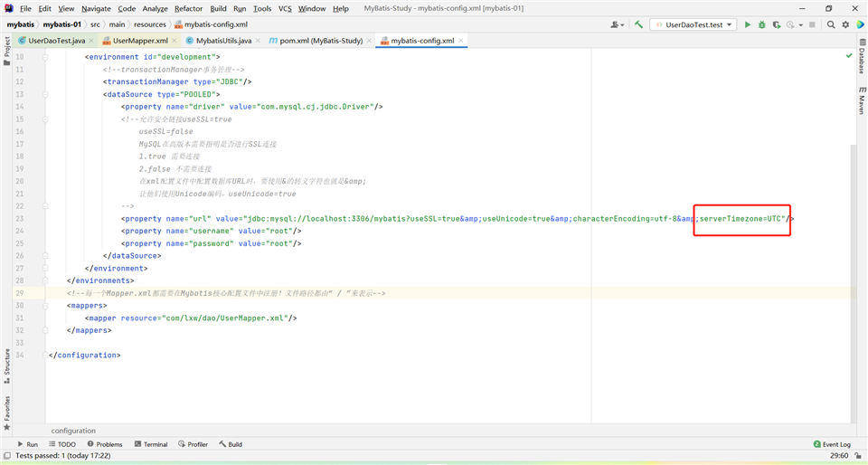Viewport: 868px width, 465px height.
Task: Click the mybatis-01 breadcrumb
Action: [x=62, y=24]
